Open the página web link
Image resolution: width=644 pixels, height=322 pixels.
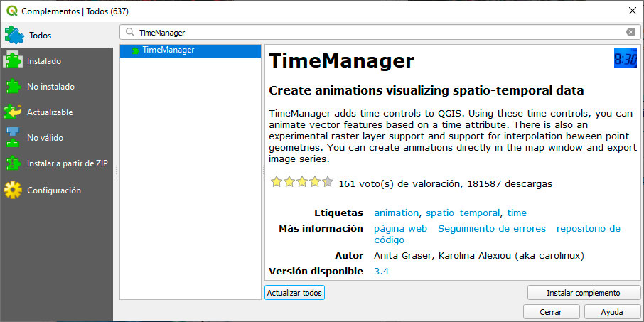click(x=400, y=229)
